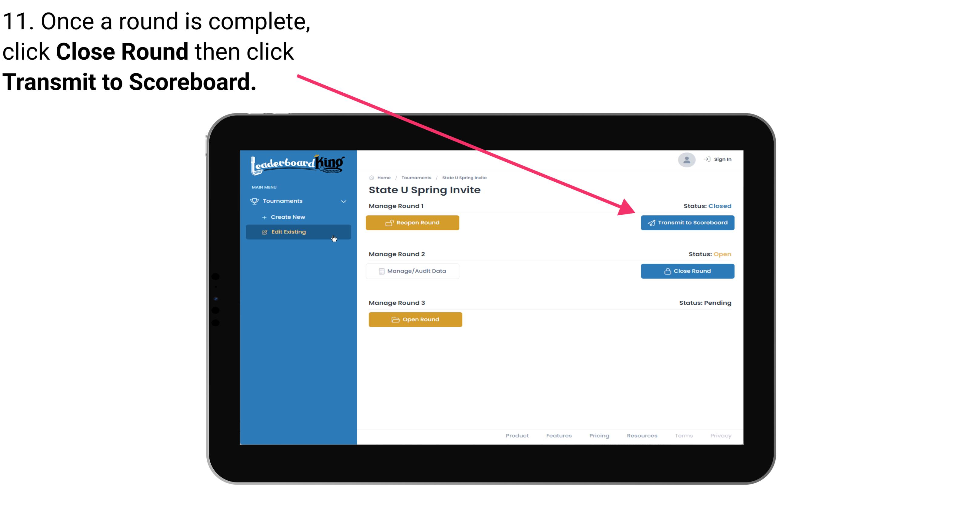980x527 pixels.
Task: Click the Reopen Round icon
Action: (389, 222)
